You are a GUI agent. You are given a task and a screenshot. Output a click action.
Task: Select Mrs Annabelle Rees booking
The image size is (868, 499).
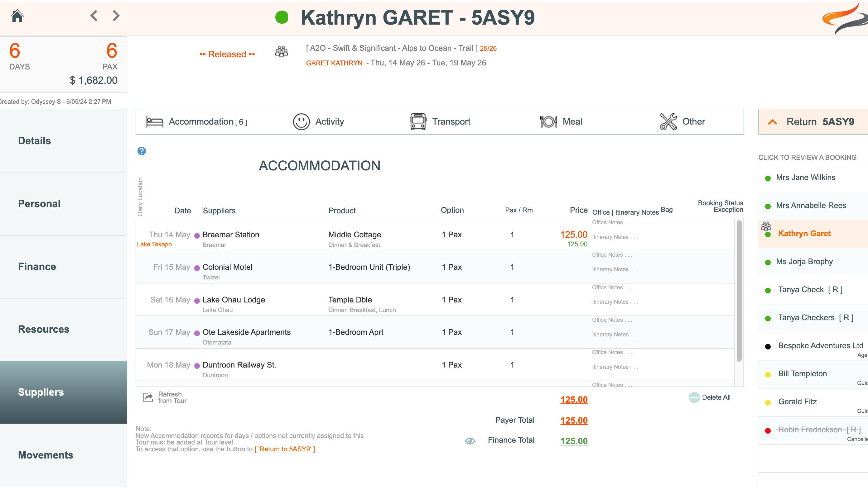pyautogui.click(x=811, y=206)
